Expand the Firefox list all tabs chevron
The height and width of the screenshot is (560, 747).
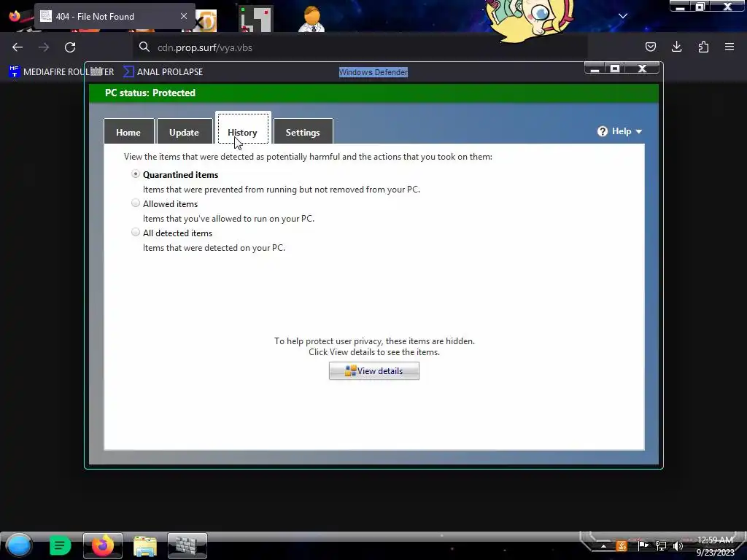pos(623,16)
